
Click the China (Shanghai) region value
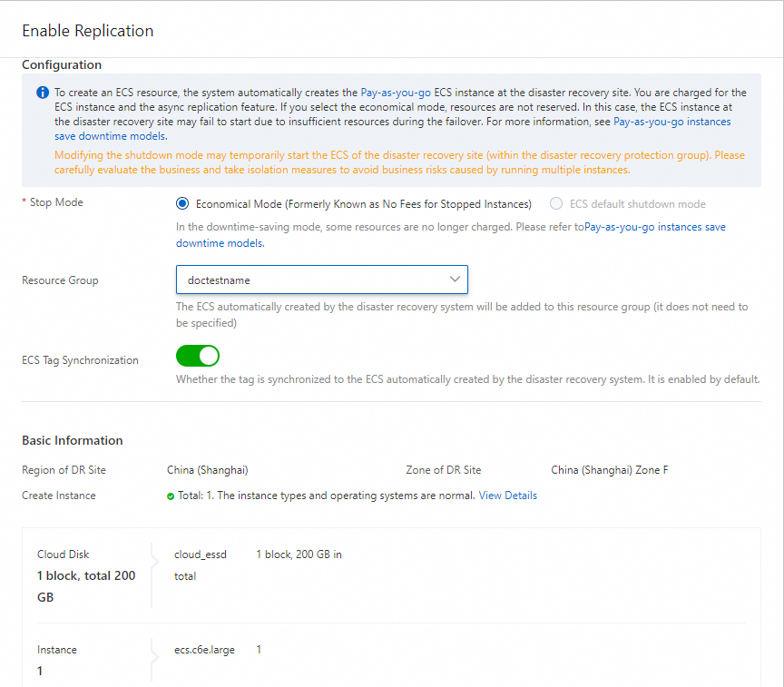point(208,470)
